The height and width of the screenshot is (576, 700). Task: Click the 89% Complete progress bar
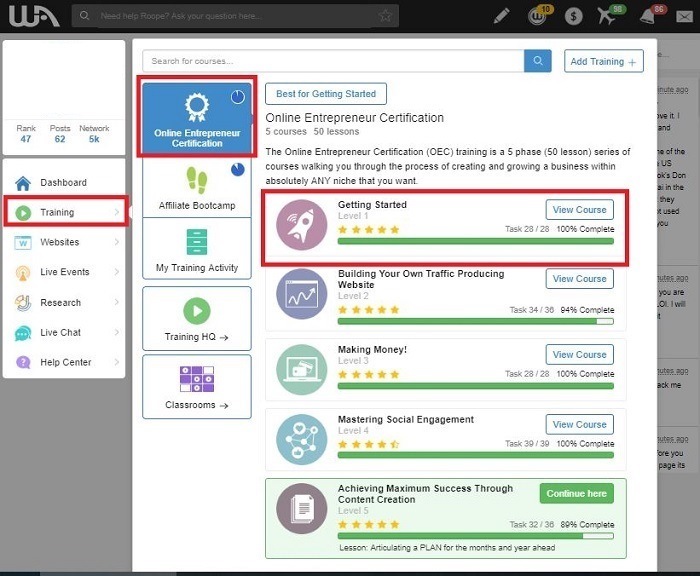click(476, 536)
